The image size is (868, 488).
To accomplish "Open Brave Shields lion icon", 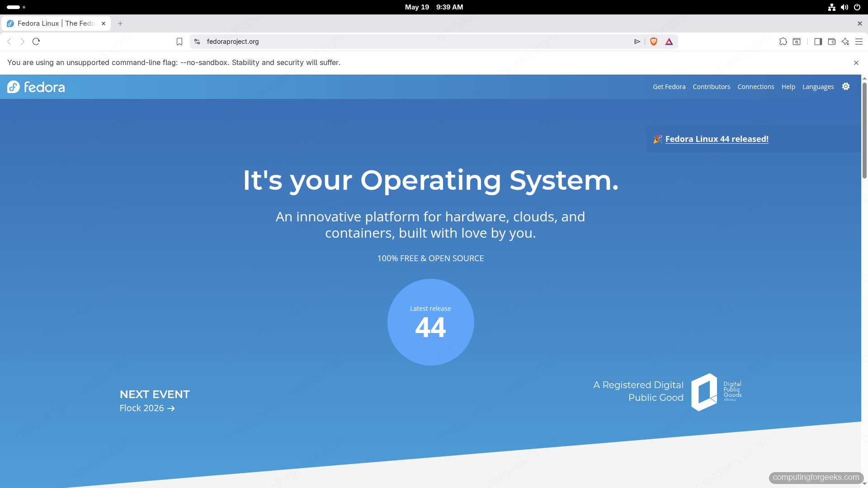I will coord(654,42).
